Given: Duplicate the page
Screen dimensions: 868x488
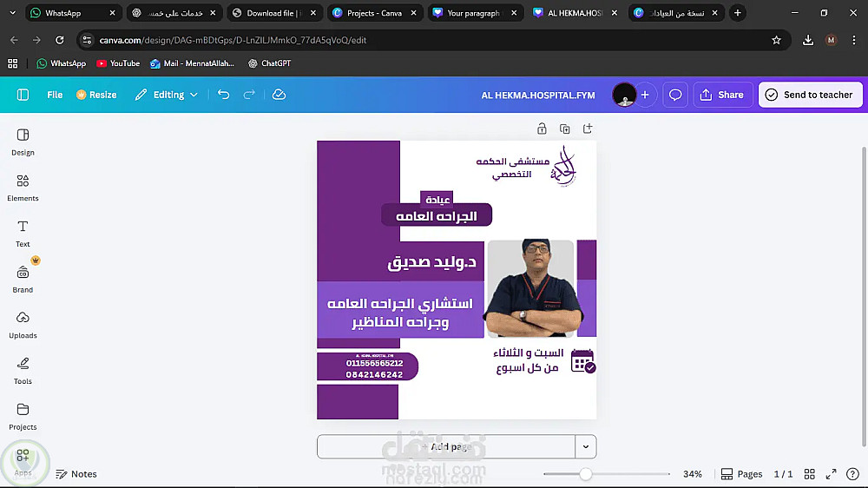Looking at the screenshot, I should tap(565, 129).
